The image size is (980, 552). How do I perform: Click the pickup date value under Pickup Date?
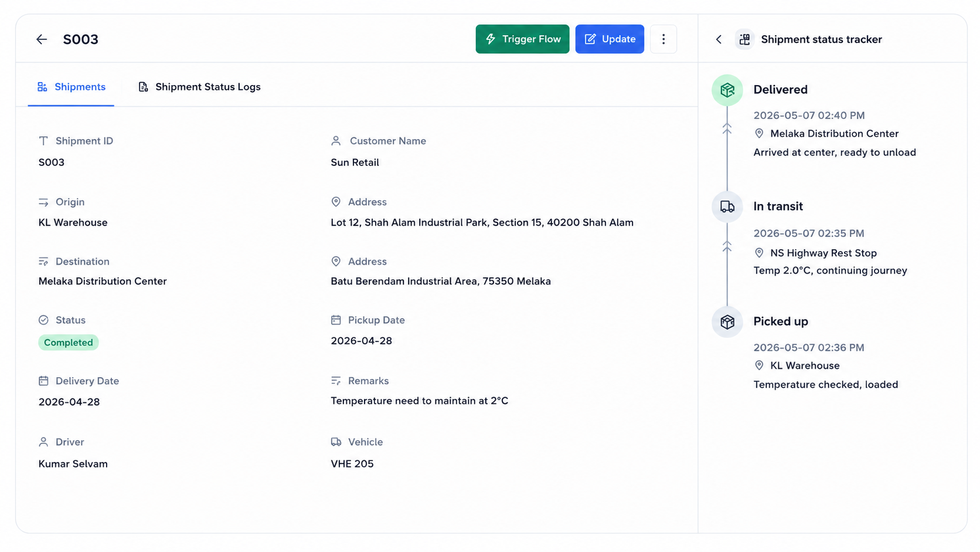(362, 341)
